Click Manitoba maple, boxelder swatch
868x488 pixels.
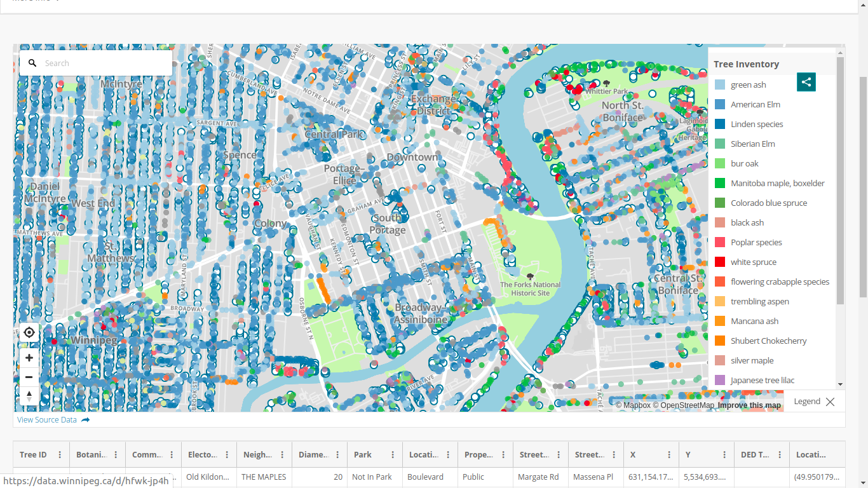[x=720, y=183]
